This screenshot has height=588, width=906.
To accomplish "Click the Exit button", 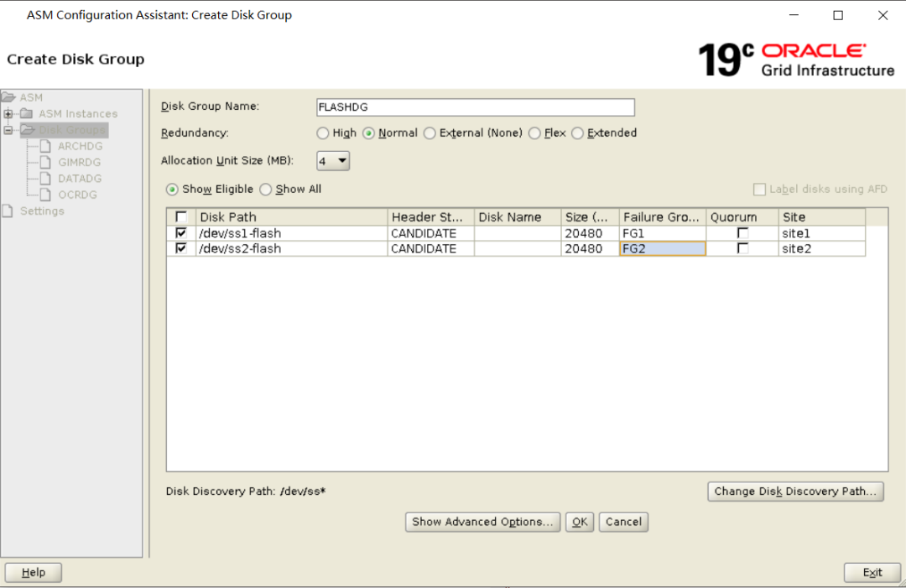I will [872, 572].
